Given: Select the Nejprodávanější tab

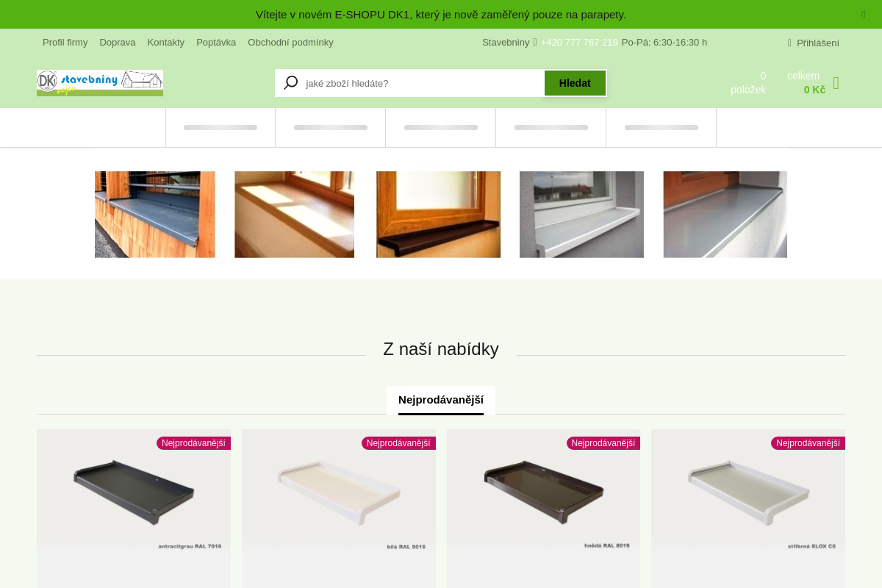Looking at the screenshot, I should point(441,400).
